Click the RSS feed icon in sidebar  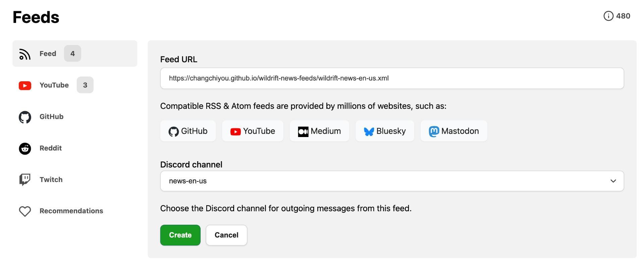coord(25,54)
